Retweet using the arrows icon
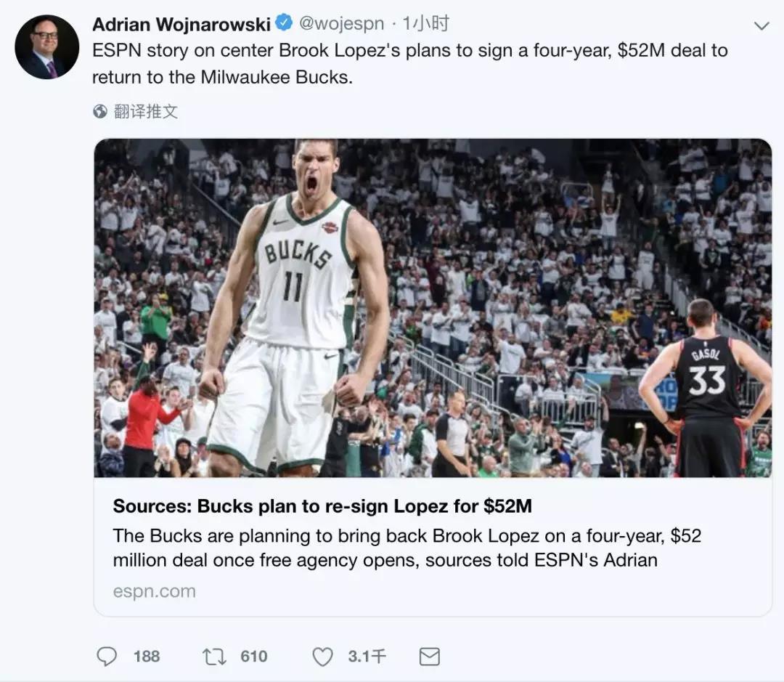Screen dimensions: 784x682 pos(214,657)
